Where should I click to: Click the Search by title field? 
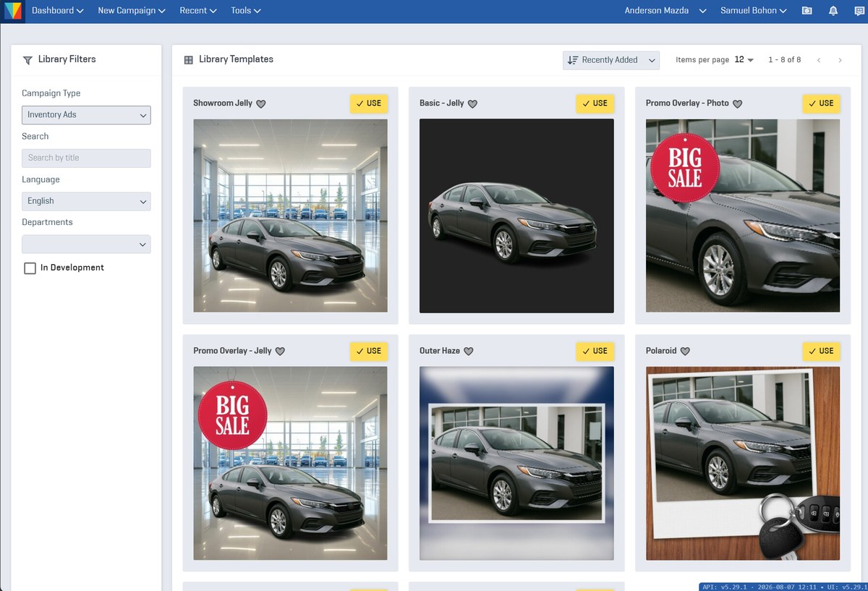[86, 158]
